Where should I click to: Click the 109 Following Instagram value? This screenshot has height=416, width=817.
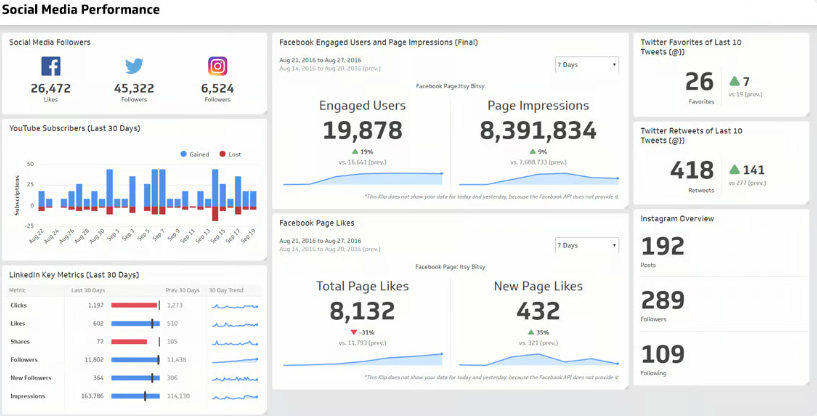[662, 354]
